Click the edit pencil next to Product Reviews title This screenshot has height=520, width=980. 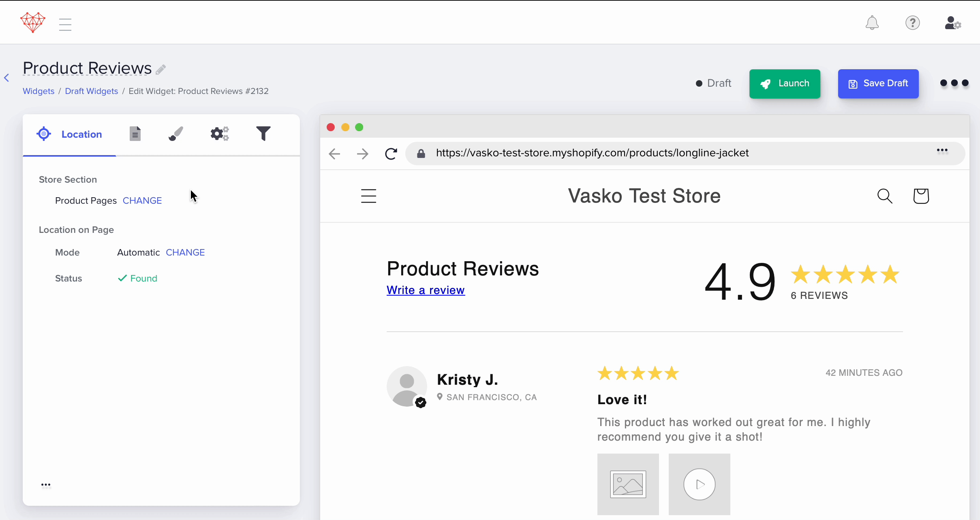click(x=160, y=69)
